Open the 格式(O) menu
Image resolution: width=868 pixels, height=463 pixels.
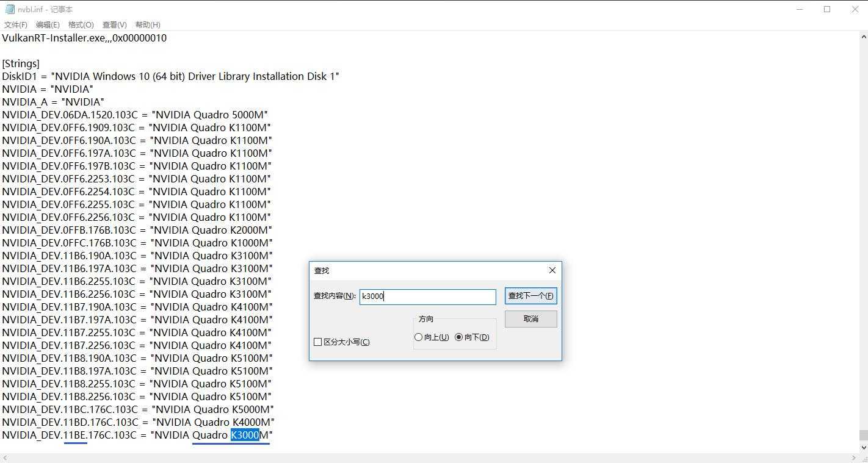click(x=81, y=25)
